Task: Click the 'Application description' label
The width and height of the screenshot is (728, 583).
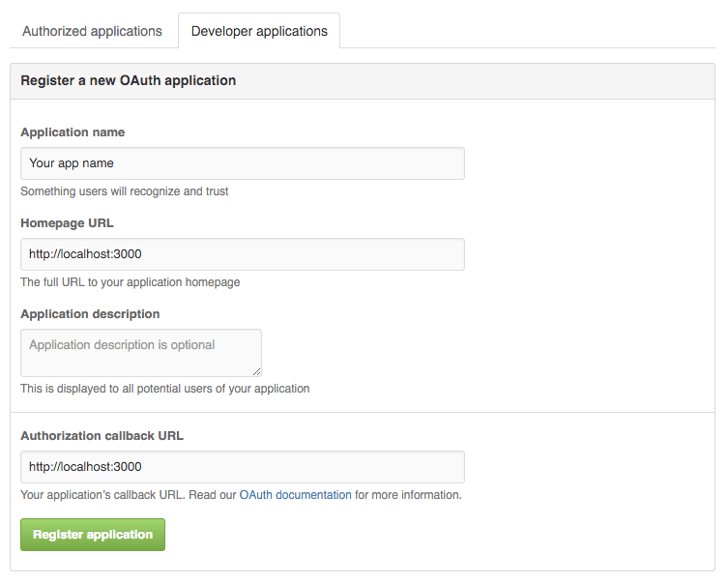Action: coord(90,314)
